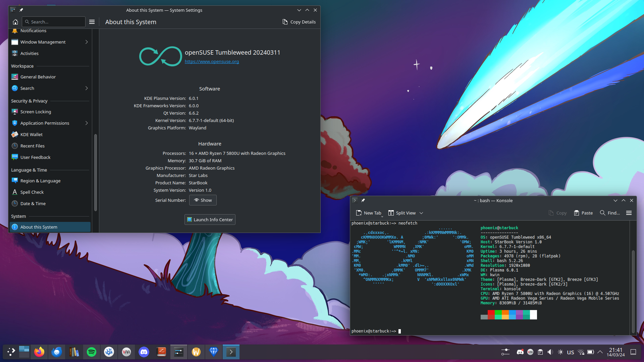Open Calibre library from the taskbar

click(74, 352)
